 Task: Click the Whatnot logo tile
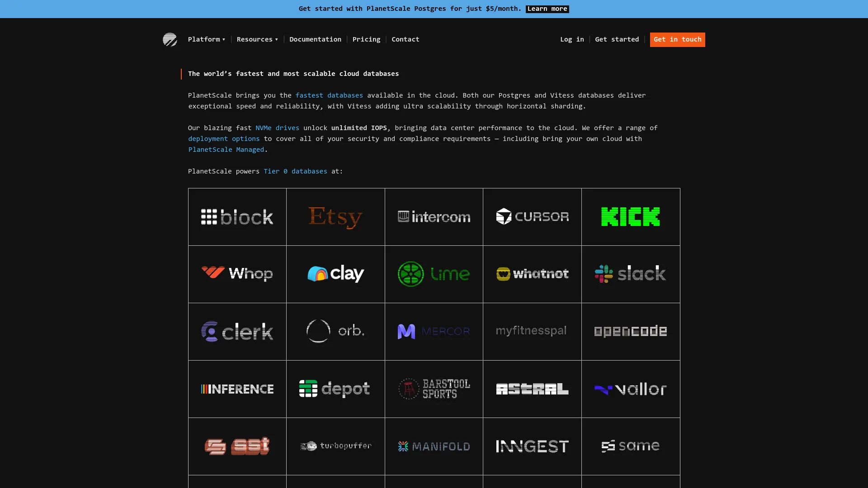(532, 274)
